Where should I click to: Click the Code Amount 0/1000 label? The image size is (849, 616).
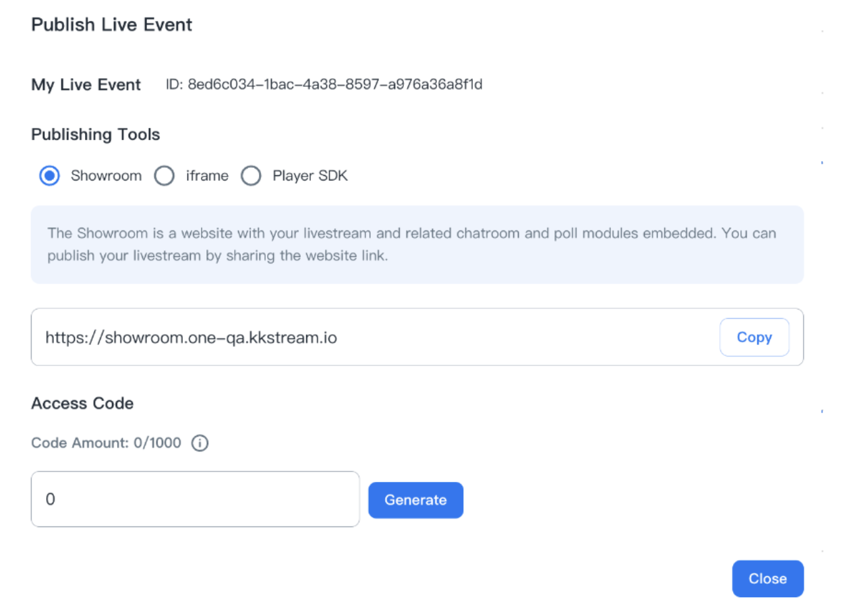tap(107, 443)
